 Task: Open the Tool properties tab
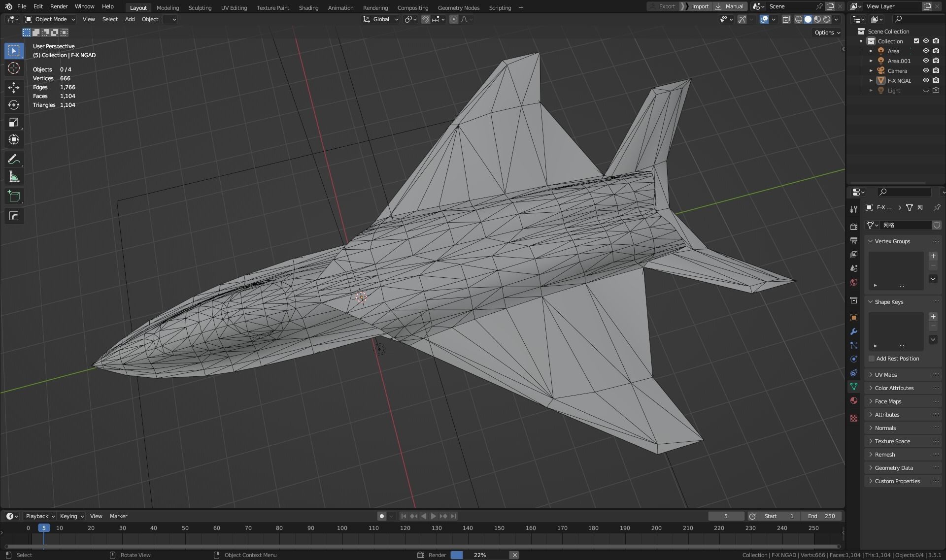[854, 209]
